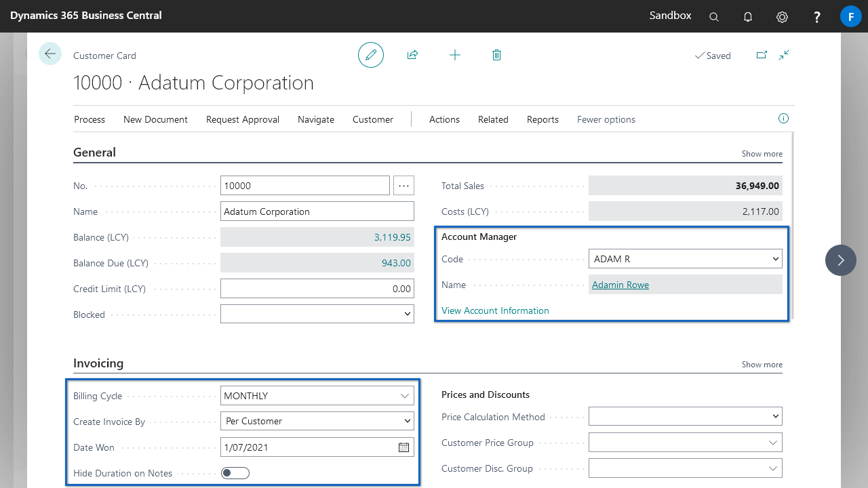Open the settings gear
Screen dimensions: 868x488
pos(782,17)
